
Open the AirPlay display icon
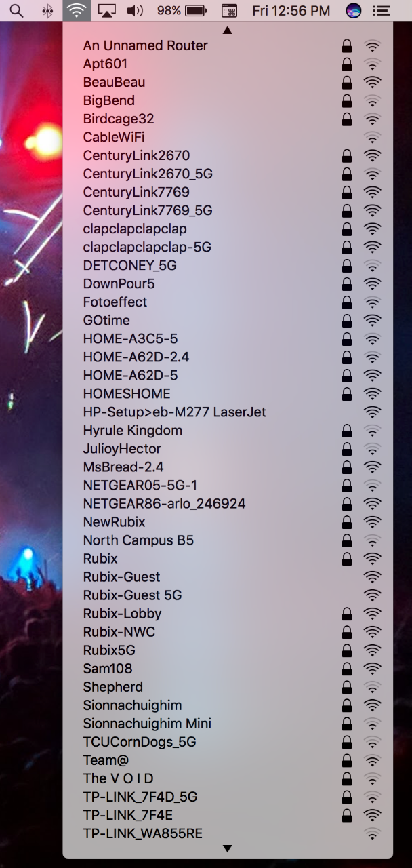107,11
